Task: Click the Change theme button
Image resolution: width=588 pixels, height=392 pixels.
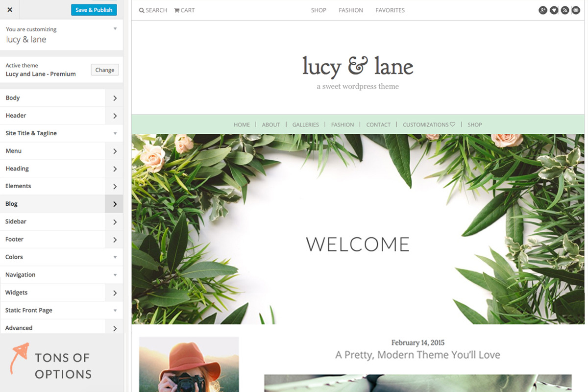Action: [105, 70]
